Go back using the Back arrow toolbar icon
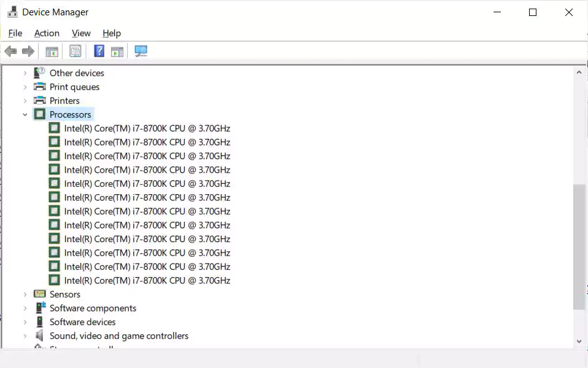588x368 pixels. pos(10,51)
